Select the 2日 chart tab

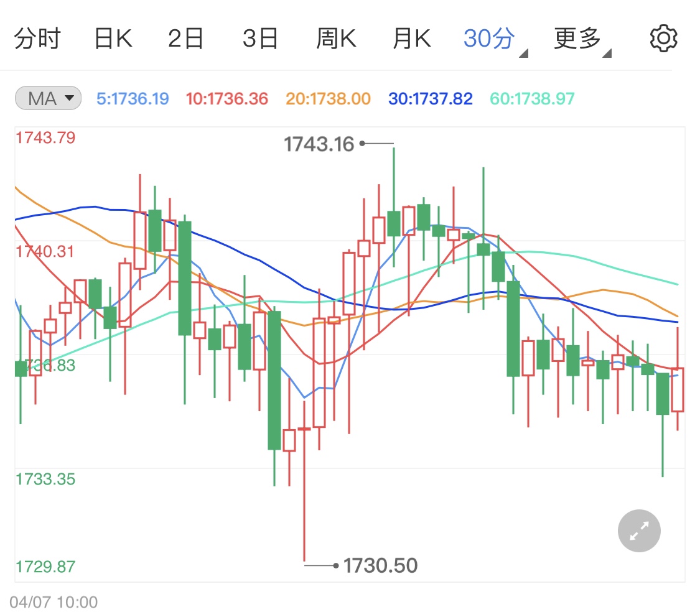[185, 39]
